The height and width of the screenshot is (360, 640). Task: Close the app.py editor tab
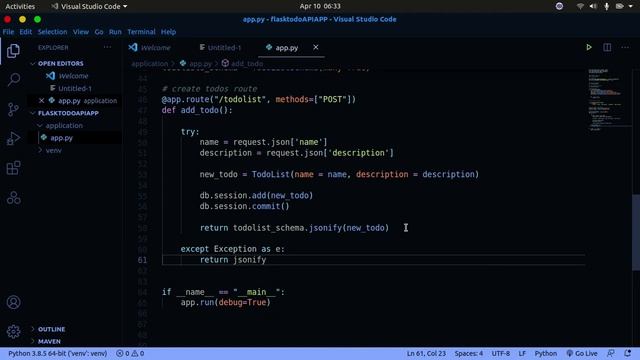[x=316, y=47]
